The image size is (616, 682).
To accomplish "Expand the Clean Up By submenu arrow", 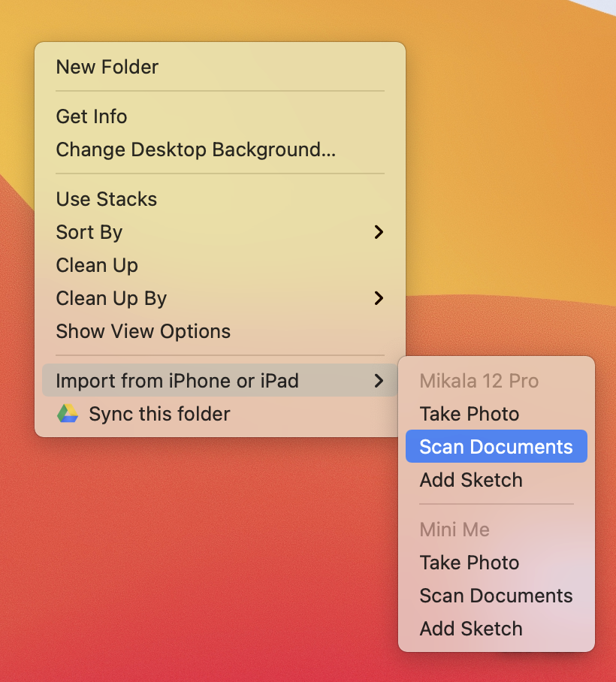I will [x=379, y=298].
